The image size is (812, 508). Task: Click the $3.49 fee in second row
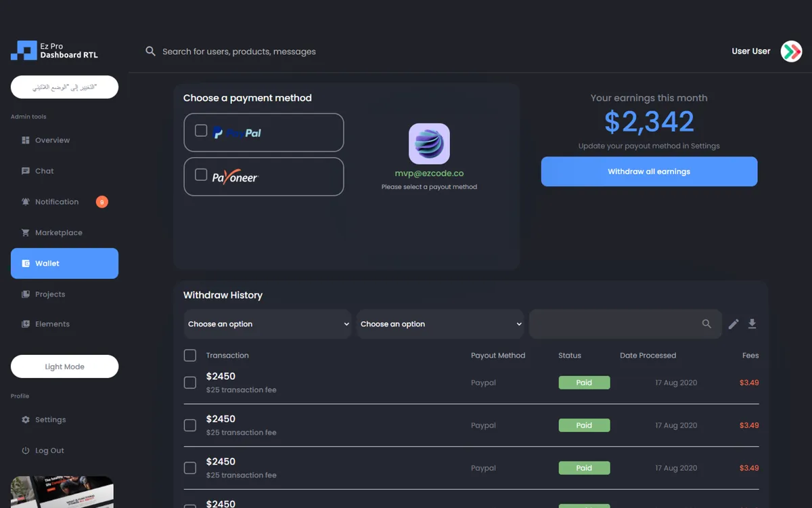click(x=749, y=425)
